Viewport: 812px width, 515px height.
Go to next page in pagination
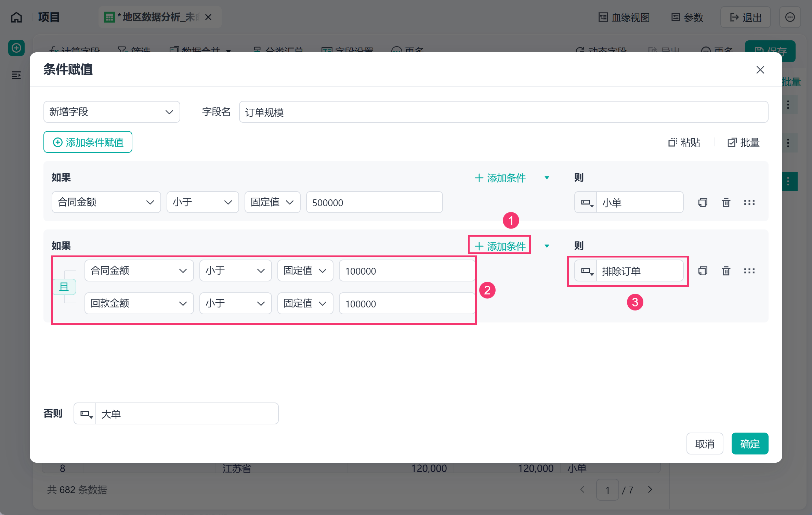(650, 490)
